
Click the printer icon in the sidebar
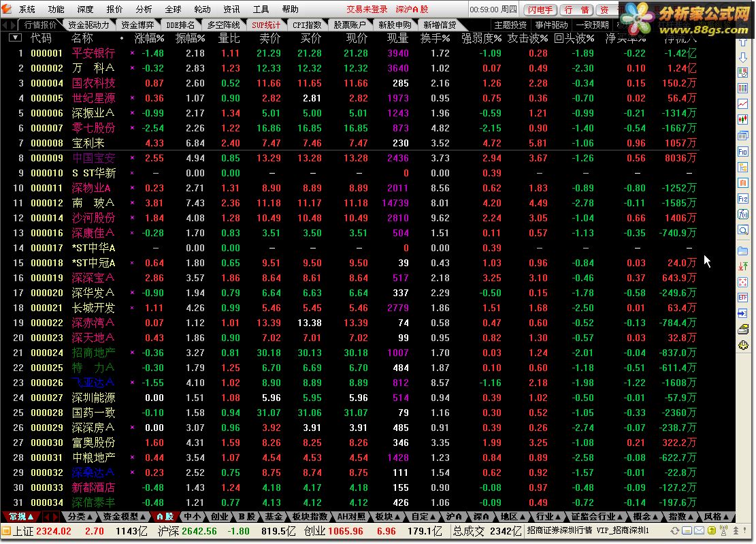743,330
